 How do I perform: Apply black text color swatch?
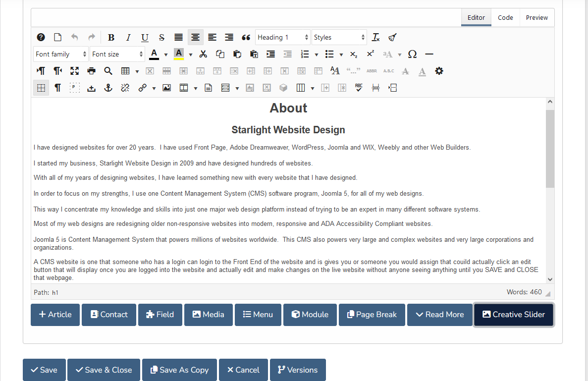click(154, 54)
